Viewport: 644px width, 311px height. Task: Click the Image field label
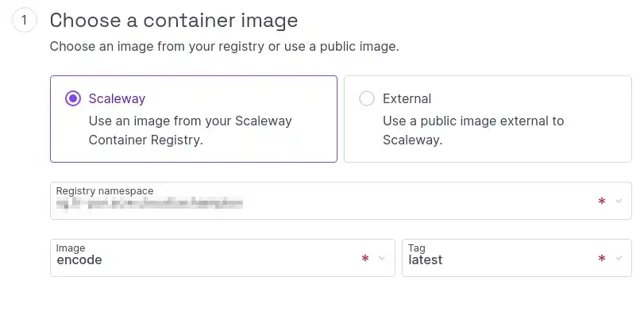pos(71,248)
